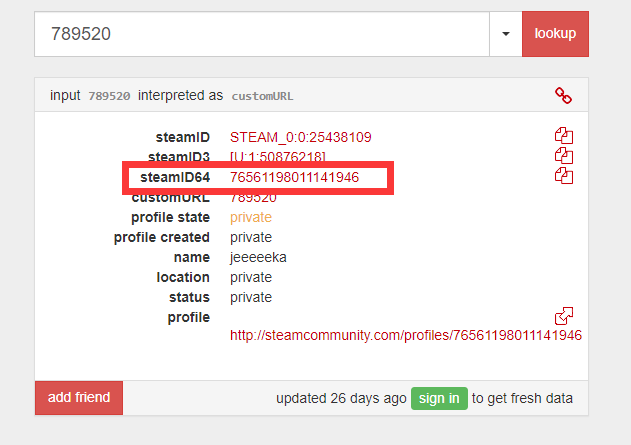
Task: Expand the lookup input dropdown arrow
Action: (506, 34)
